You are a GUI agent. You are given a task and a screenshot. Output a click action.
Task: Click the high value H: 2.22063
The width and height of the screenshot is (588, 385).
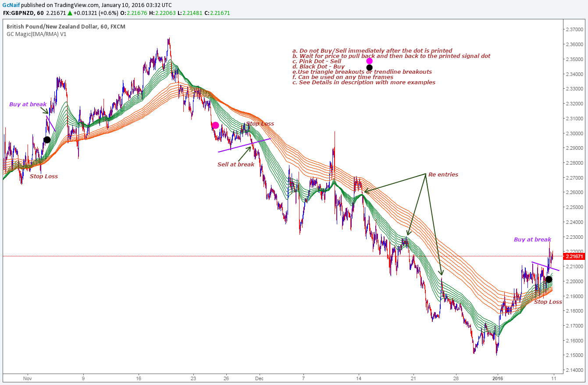tap(162, 13)
